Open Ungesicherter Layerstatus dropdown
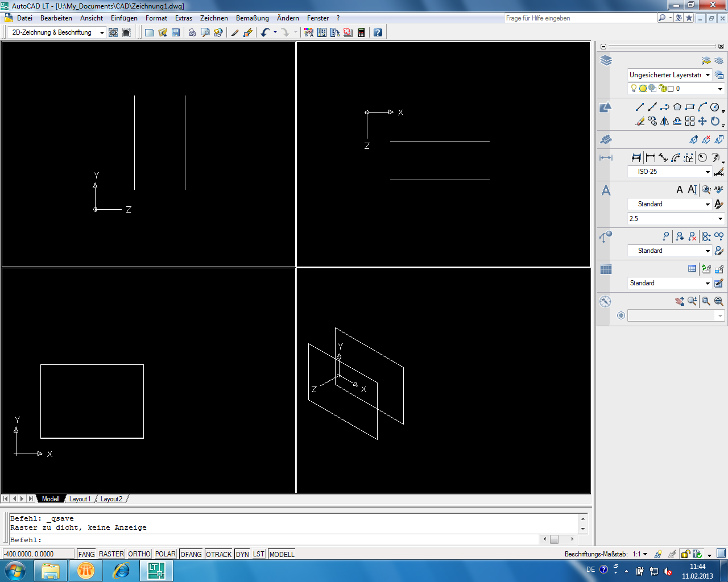The width and height of the screenshot is (728, 582). pyautogui.click(x=669, y=75)
